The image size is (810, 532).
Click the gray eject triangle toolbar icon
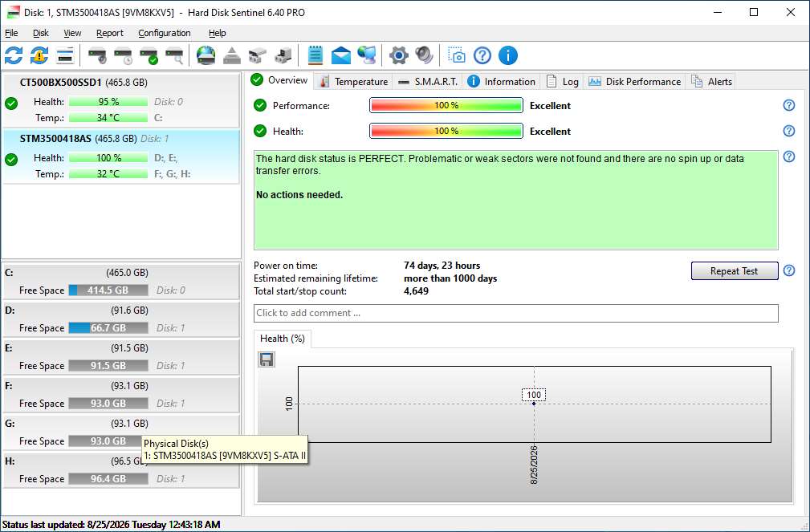[232, 55]
